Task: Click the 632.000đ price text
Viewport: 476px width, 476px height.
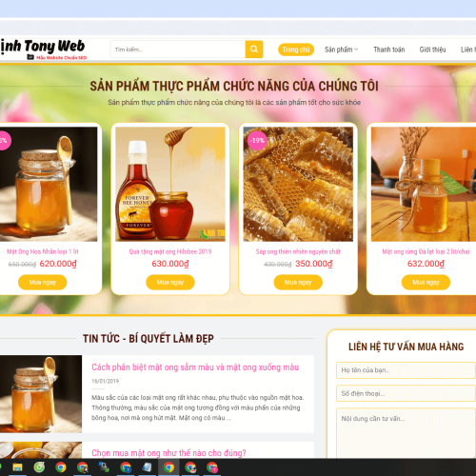Action: (x=426, y=264)
